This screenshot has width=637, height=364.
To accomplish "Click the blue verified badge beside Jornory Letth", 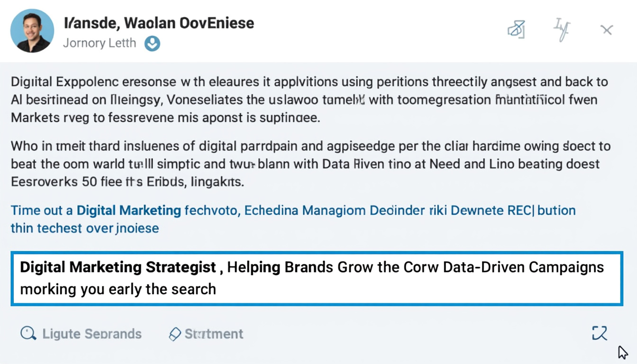I will pos(151,43).
